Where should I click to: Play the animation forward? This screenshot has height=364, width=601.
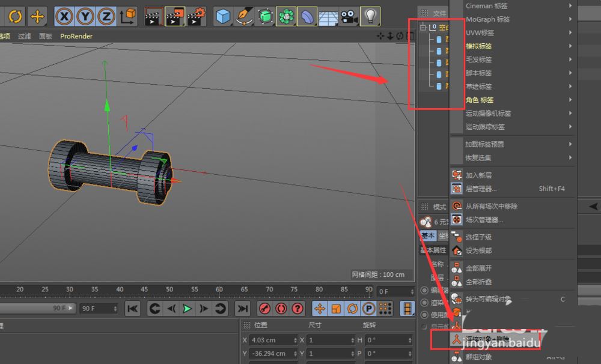point(187,309)
